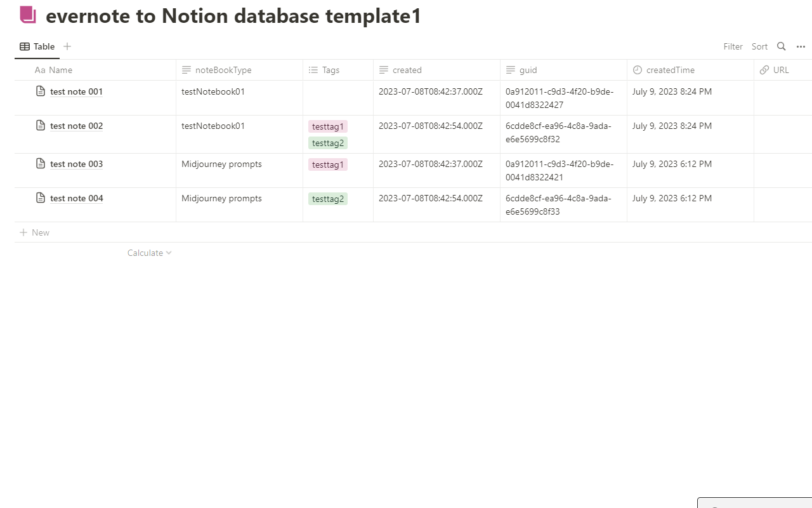Select testtag1 tag in test note 003 row

[328, 164]
